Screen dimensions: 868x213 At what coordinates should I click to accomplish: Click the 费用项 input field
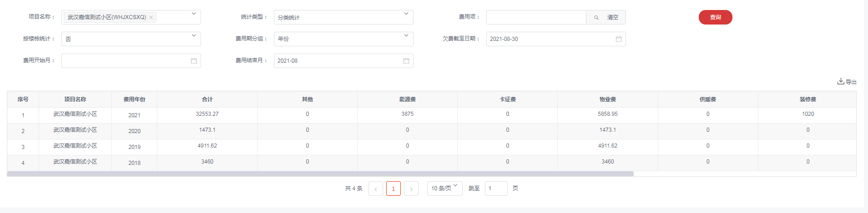(536, 17)
